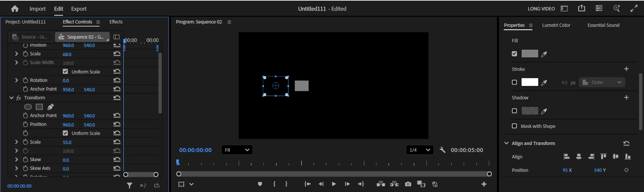Mark In point
644x192 pixels.
click(274, 184)
